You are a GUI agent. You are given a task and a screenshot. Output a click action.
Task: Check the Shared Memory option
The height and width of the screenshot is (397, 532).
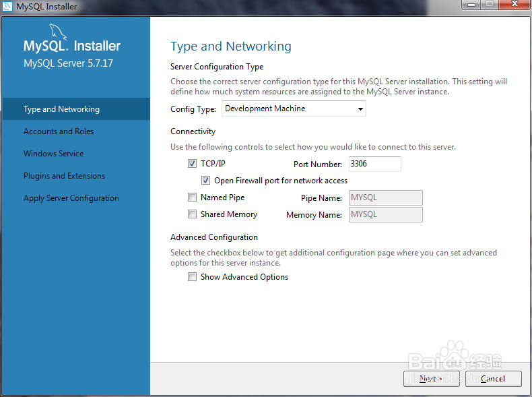point(192,214)
